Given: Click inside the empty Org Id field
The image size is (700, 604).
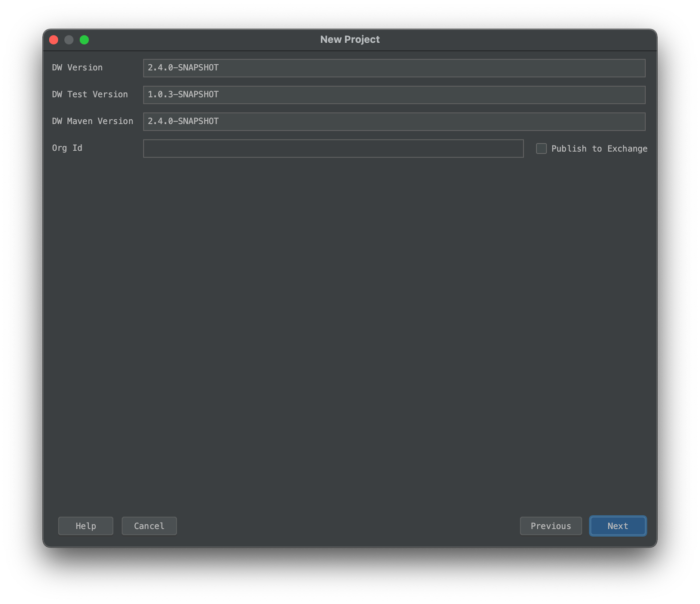Looking at the screenshot, I should point(332,149).
